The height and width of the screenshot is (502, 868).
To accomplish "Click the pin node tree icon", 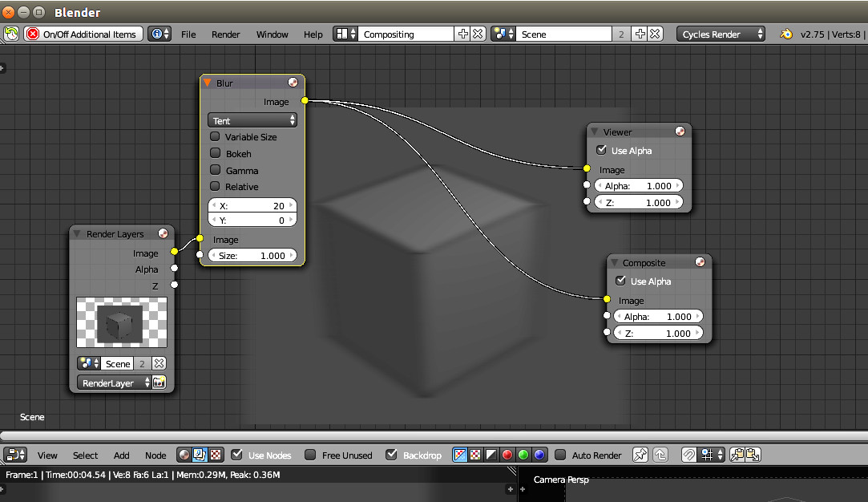I will (x=640, y=455).
